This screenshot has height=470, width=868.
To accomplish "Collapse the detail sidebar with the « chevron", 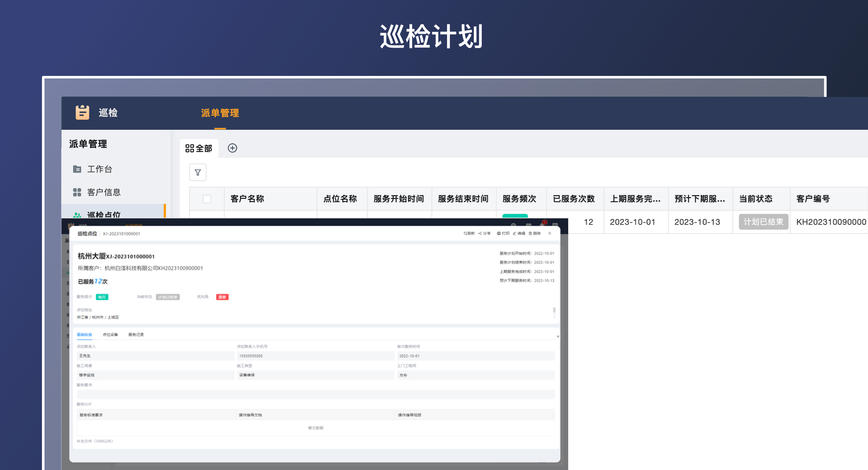I will tap(557, 336).
